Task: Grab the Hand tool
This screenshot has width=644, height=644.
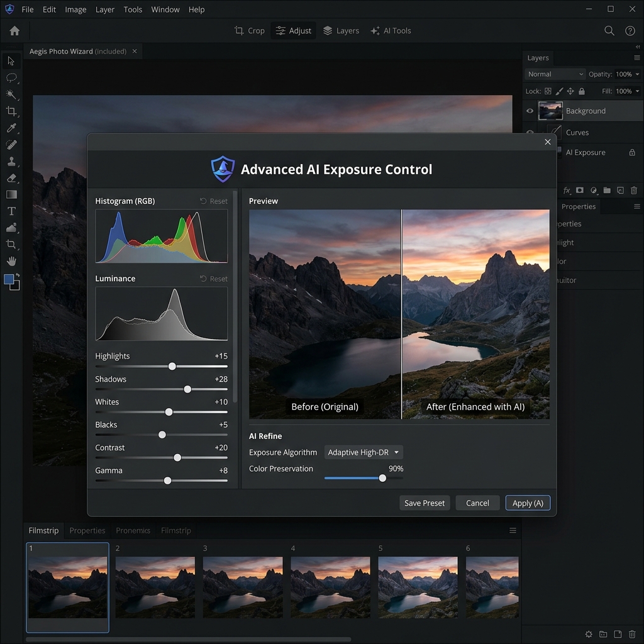Action: click(11, 261)
